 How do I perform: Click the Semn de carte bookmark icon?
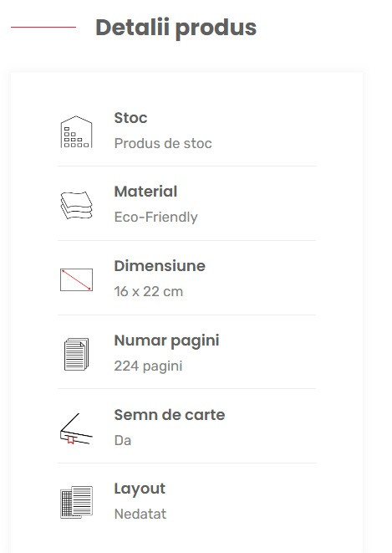click(76, 428)
